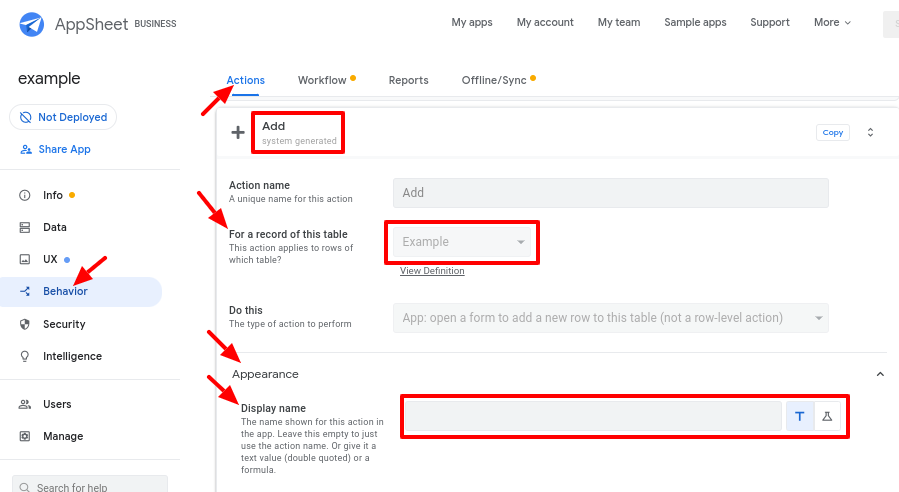Click the Security shield icon

coord(25,324)
